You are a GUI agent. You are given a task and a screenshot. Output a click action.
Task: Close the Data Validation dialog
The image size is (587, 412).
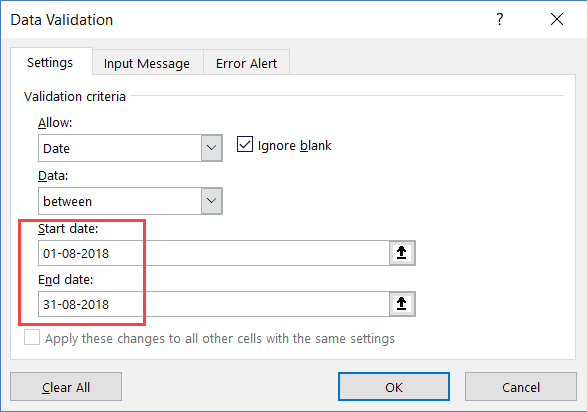[557, 19]
